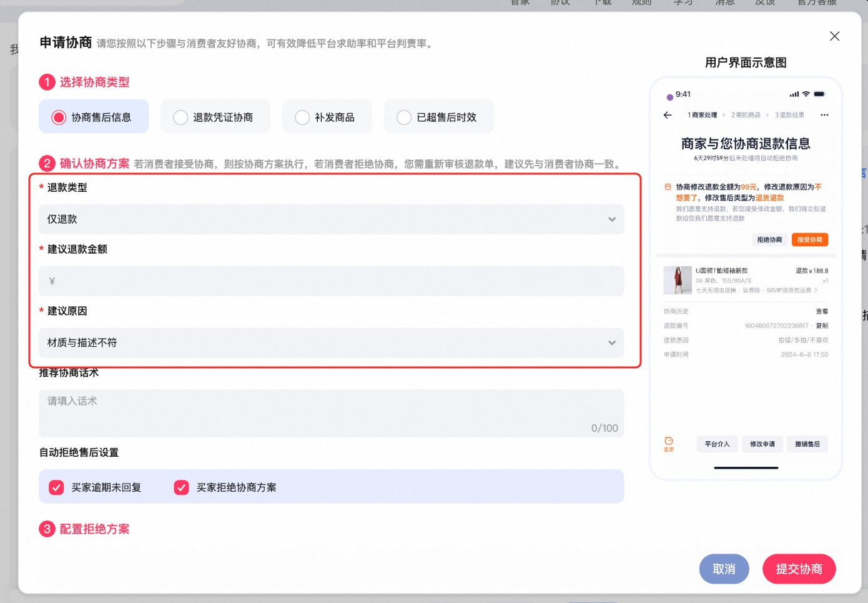
Task: Click the 复制 link next to the refund number
Action: click(822, 325)
